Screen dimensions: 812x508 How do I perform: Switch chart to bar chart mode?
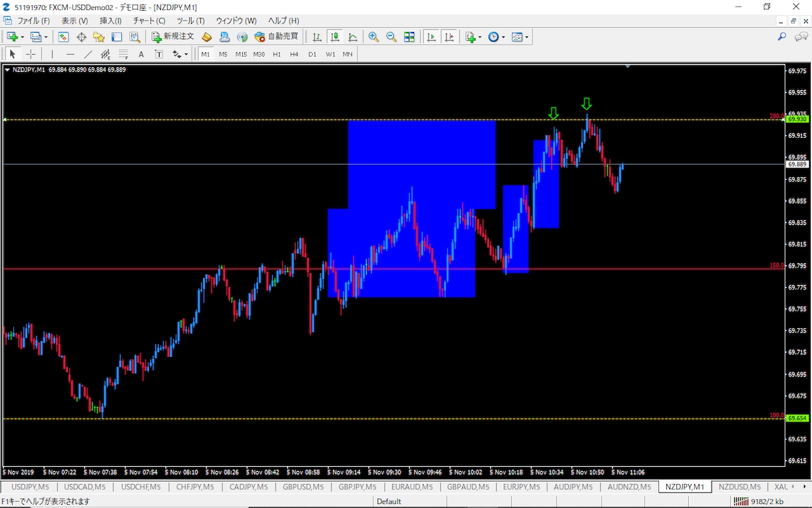click(317, 37)
